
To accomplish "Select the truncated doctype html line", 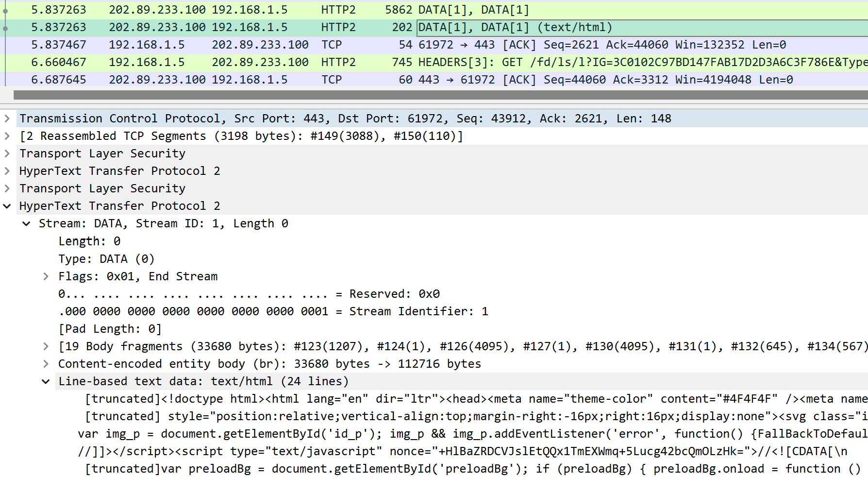I will point(476,399).
